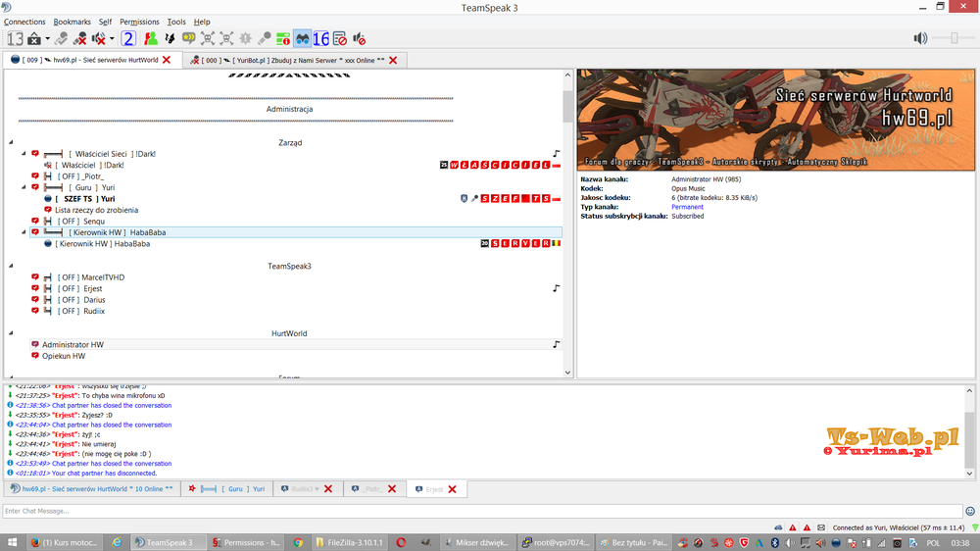Open the Permissions window in taskbar
The height and width of the screenshot is (551, 980).
click(246, 542)
